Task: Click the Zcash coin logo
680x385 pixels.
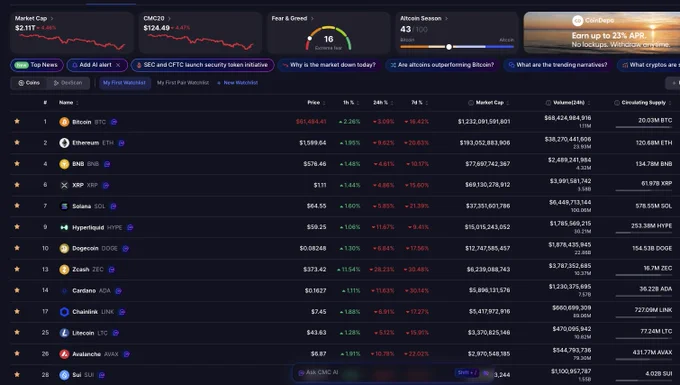Action: click(x=64, y=269)
